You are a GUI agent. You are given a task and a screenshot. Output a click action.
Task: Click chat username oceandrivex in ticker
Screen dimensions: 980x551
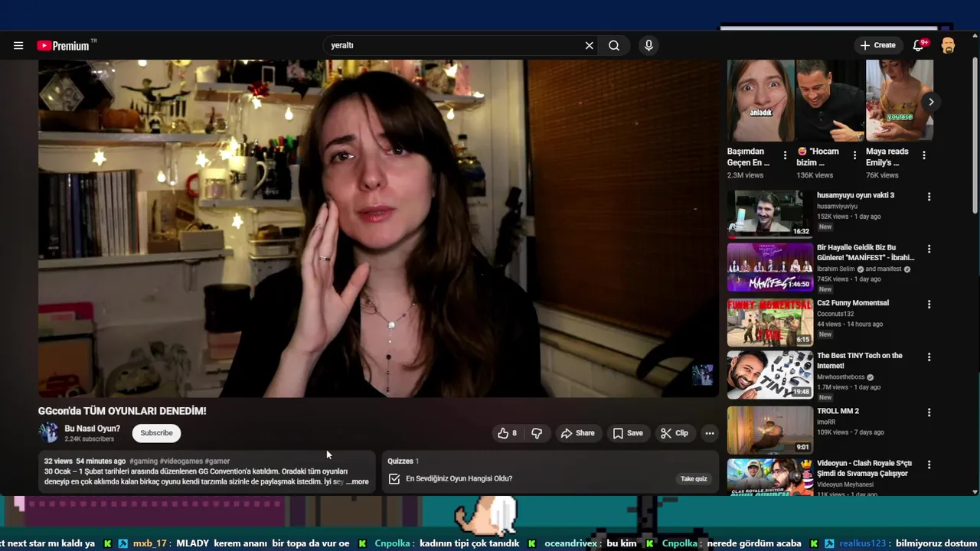coord(570,543)
